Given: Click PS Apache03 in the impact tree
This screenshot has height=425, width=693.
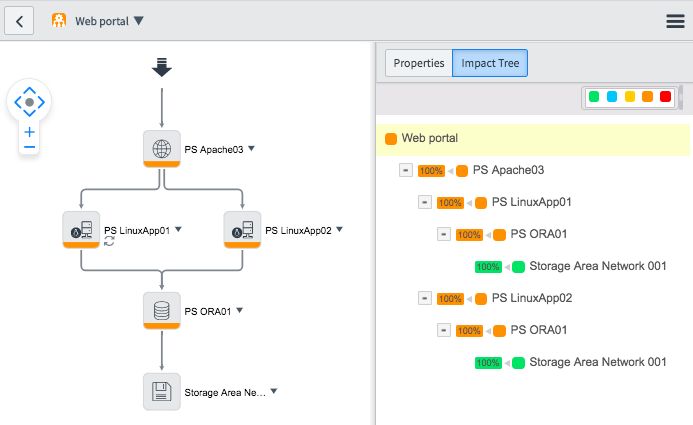Looking at the screenshot, I should 508,170.
